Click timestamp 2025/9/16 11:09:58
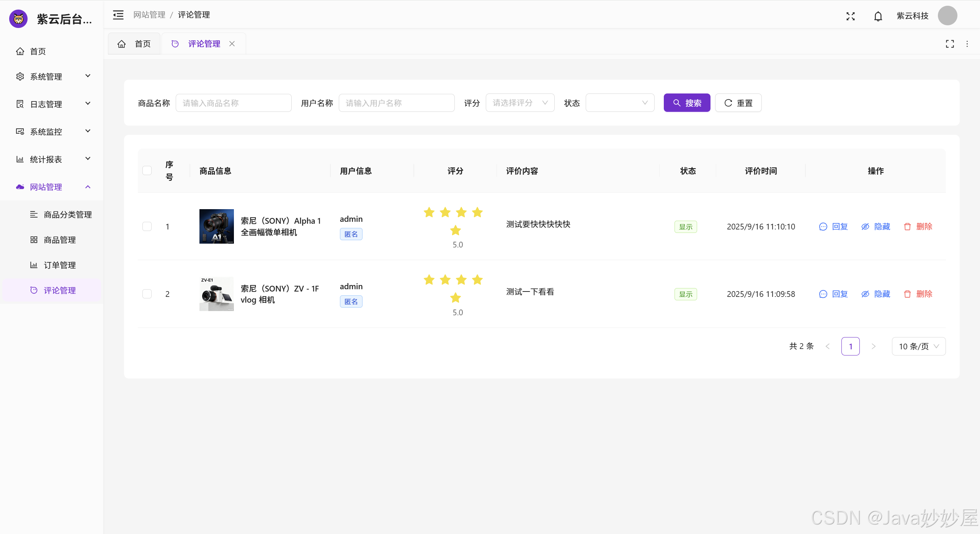Screen dimensions: 980x534 [x=761, y=294]
